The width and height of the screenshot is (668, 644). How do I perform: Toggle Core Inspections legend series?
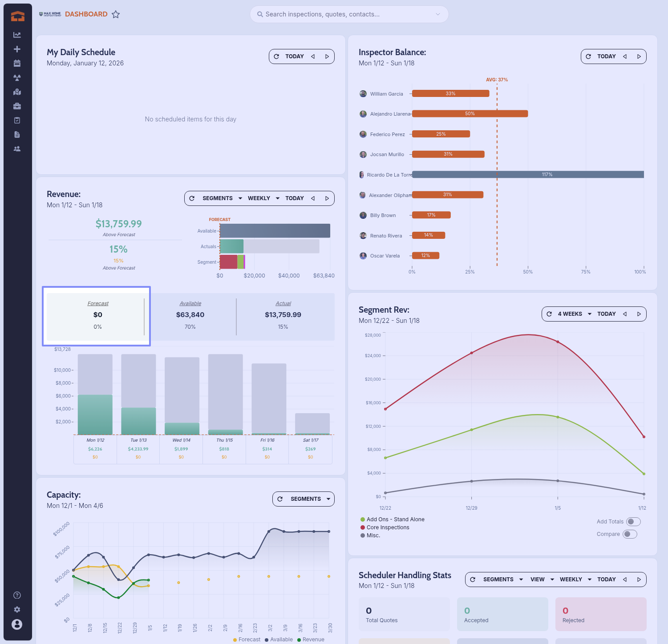[387, 527]
